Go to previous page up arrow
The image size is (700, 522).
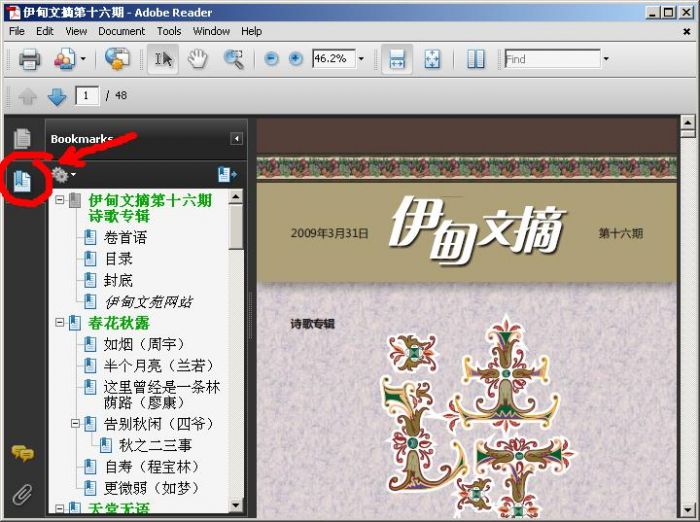(28, 96)
